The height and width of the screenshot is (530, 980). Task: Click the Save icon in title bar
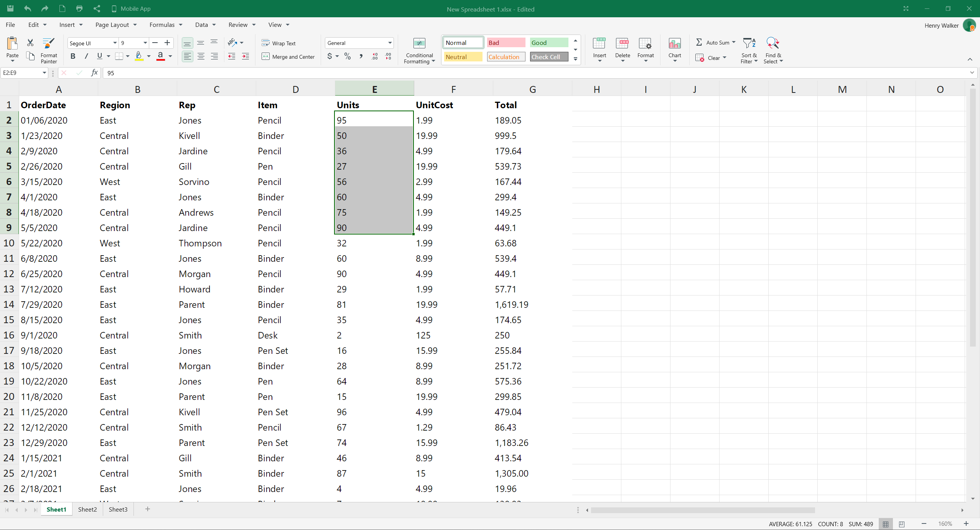(10, 8)
